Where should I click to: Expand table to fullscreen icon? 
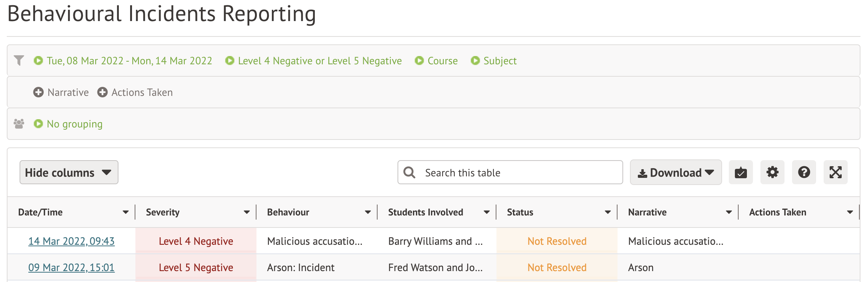coord(835,173)
